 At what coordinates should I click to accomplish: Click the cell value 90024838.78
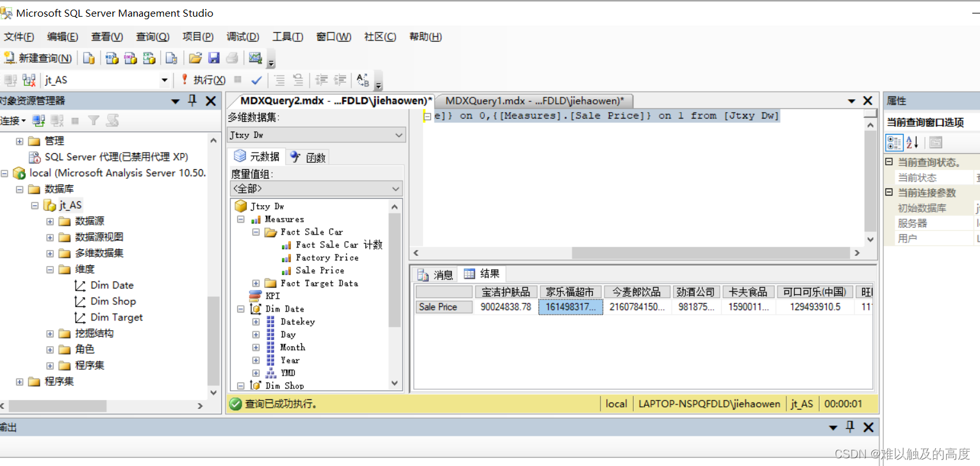(x=506, y=307)
